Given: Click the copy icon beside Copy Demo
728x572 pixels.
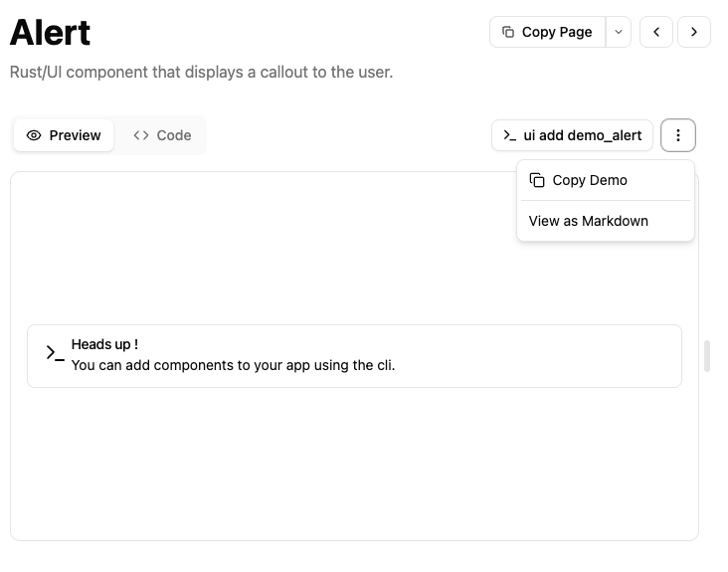Looking at the screenshot, I should [x=537, y=180].
